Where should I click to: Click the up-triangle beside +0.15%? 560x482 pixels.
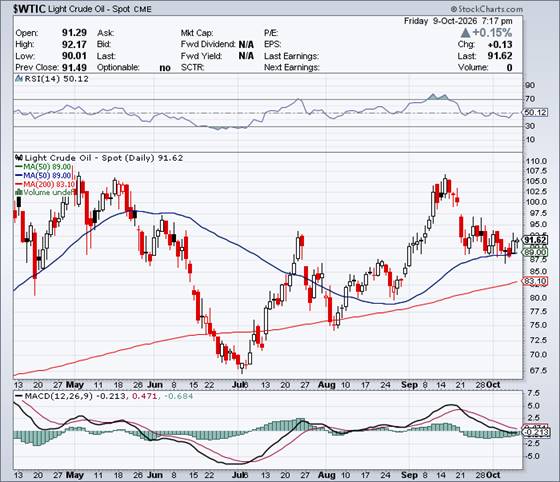tap(465, 33)
